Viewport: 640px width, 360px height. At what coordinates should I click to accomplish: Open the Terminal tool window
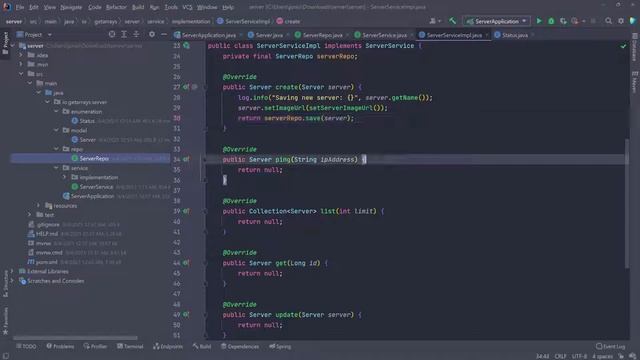(x=130, y=347)
